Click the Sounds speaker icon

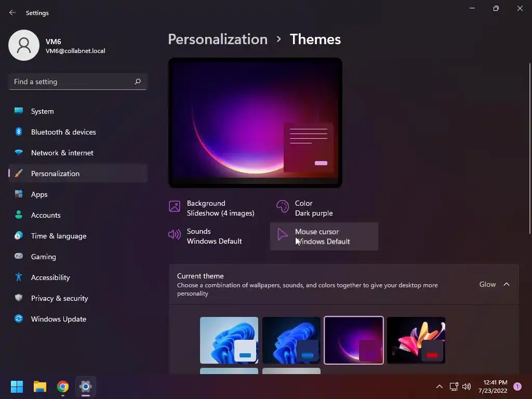pyautogui.click(x=175, y=234)
